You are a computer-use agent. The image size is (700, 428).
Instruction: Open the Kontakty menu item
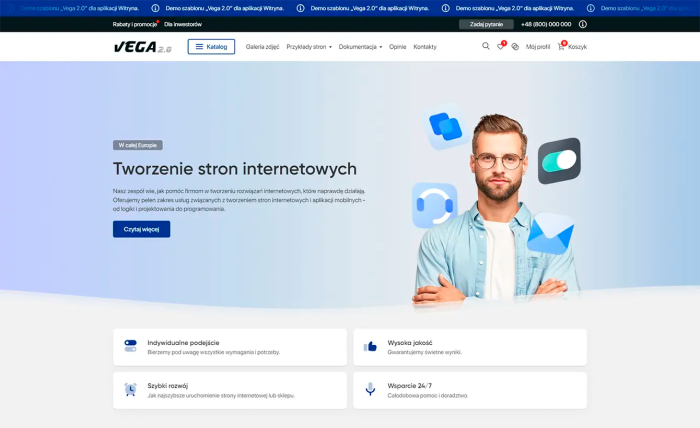pyautogui.click(x=425, y=47)
